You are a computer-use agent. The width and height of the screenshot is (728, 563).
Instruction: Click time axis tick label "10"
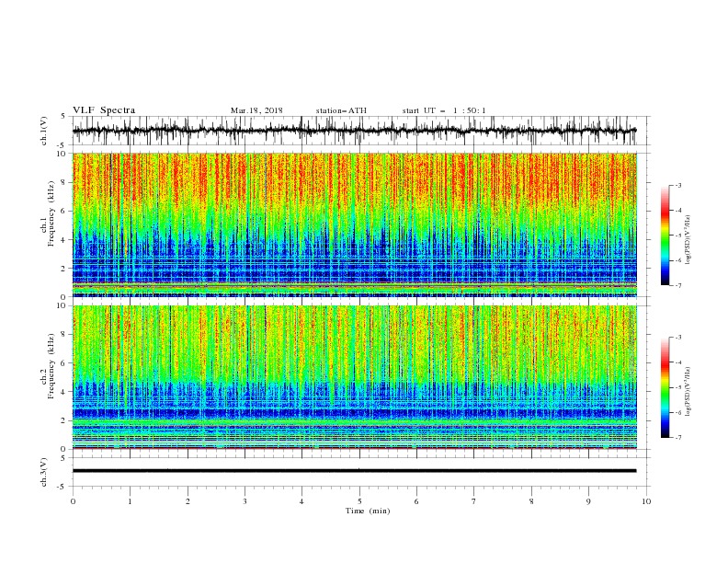coord(646,501)
